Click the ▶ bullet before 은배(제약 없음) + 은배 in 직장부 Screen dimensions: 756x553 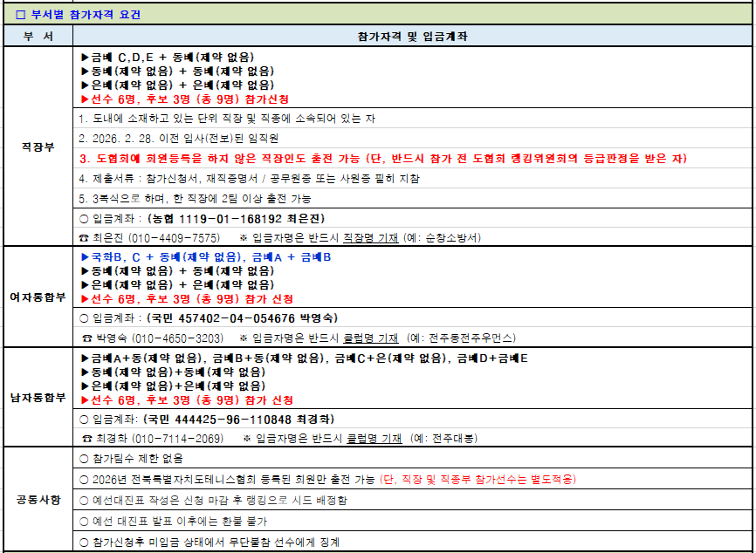click(85, 83)
